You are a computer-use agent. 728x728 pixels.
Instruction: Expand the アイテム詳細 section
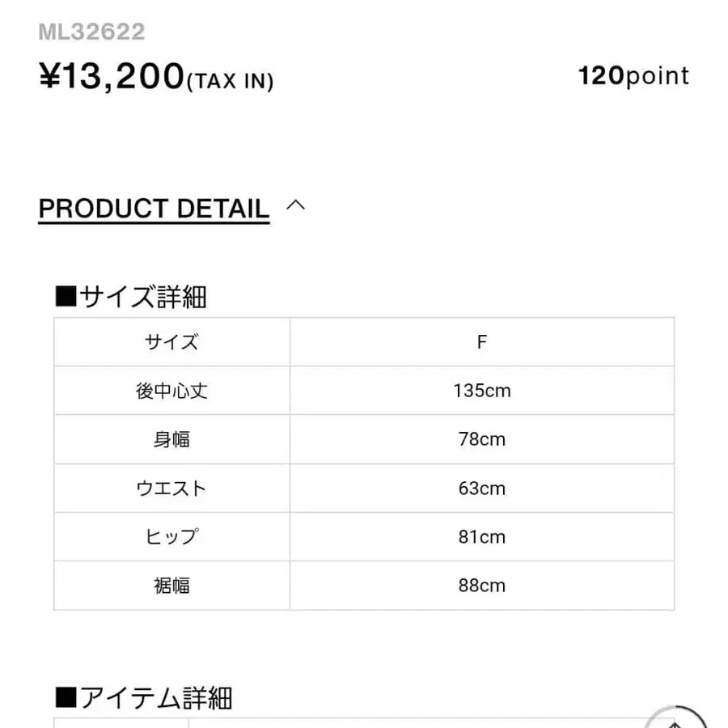click(154, 696)
